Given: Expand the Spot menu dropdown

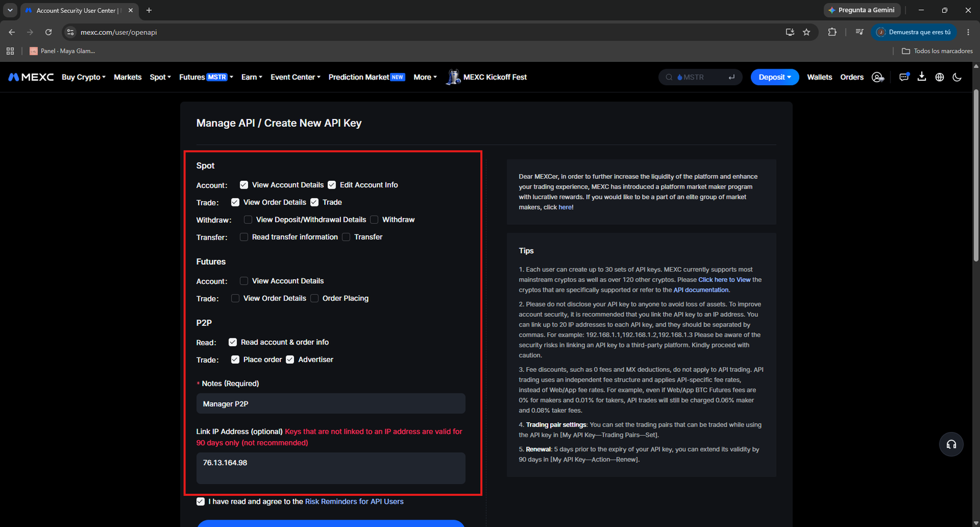Looking at the screenshot, I should (160, 77).
